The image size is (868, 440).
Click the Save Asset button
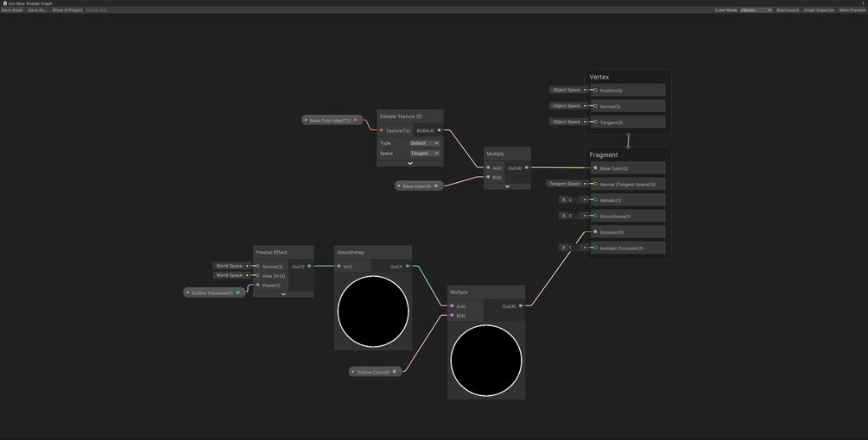tap(12, 10)
